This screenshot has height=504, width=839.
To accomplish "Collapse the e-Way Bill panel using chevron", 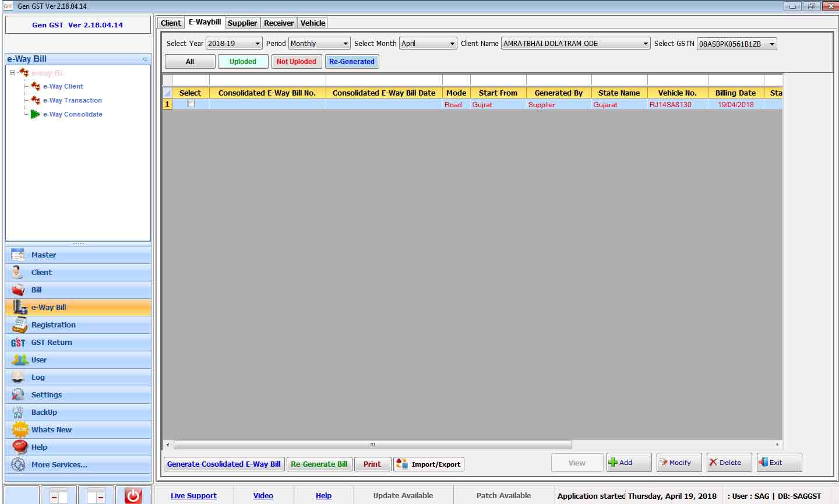I will (145, 59).
